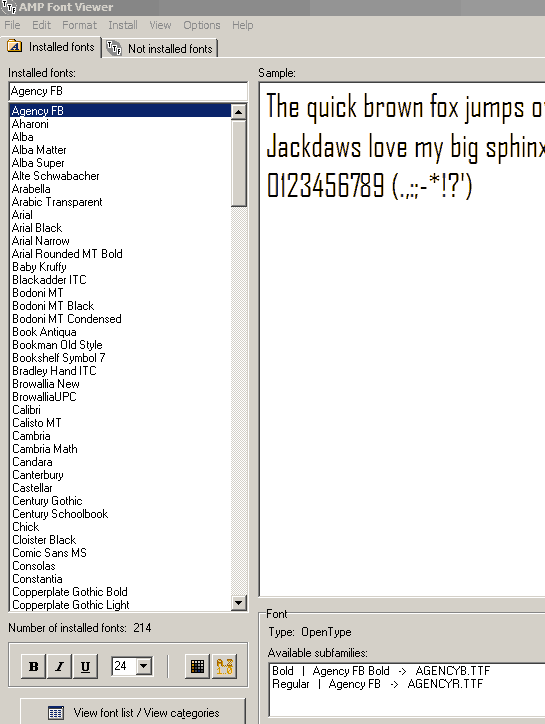Open the View menu

coord(160,25)
